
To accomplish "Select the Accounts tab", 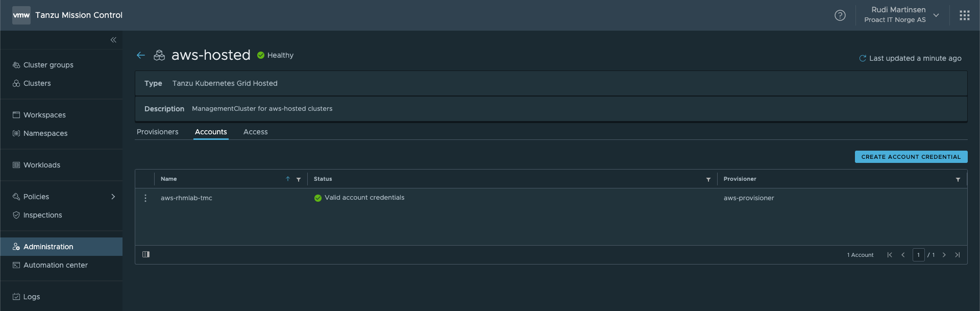I will (211, 132).
